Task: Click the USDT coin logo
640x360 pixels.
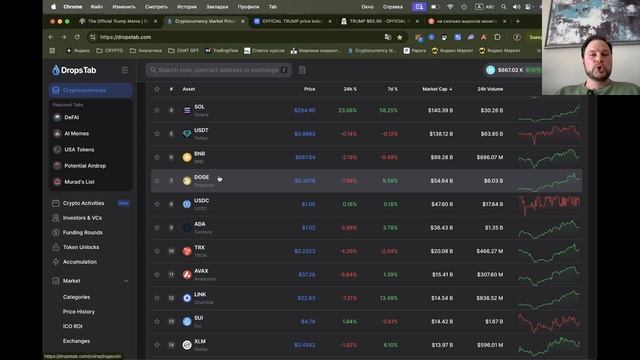Action: point(187,133)
